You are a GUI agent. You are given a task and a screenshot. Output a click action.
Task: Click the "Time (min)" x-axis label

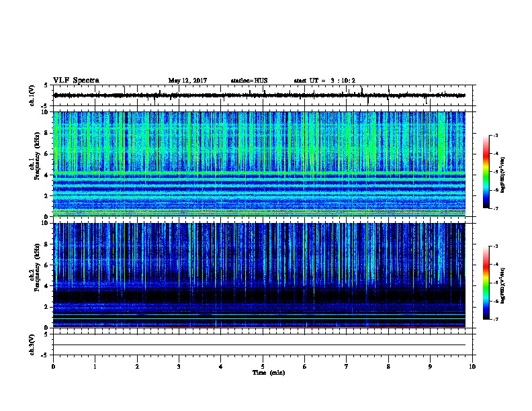pos(269,373)
